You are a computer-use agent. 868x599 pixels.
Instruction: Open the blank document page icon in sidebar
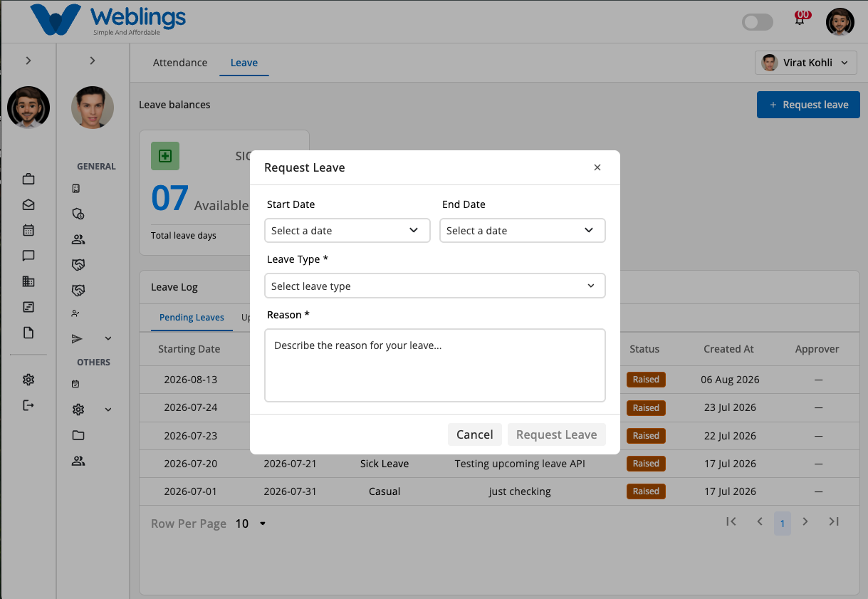[x=28, y=333]
